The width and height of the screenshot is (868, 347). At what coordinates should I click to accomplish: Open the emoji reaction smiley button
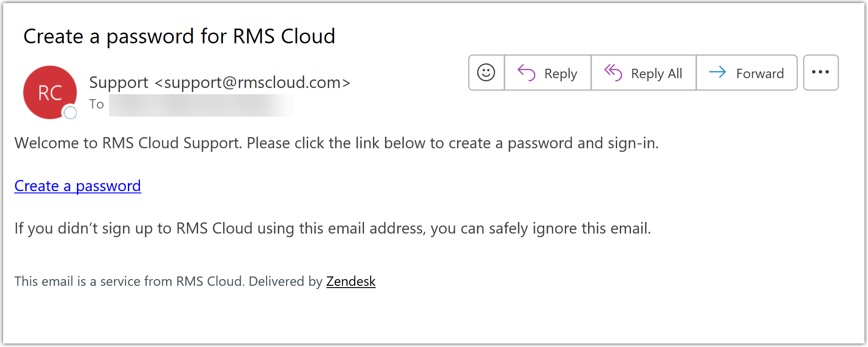486,72
